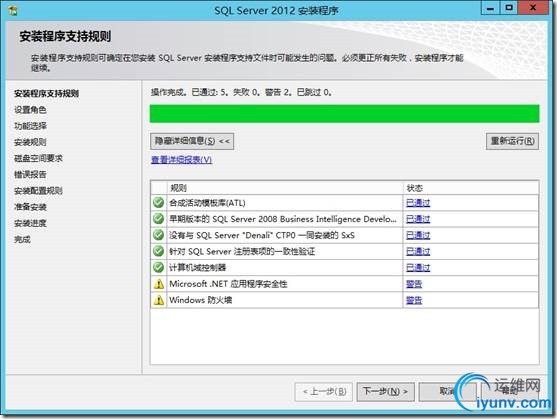Select 安装规则 step in sidebar
This screenshot has height=419, width=557.
(x=30, y=142)
